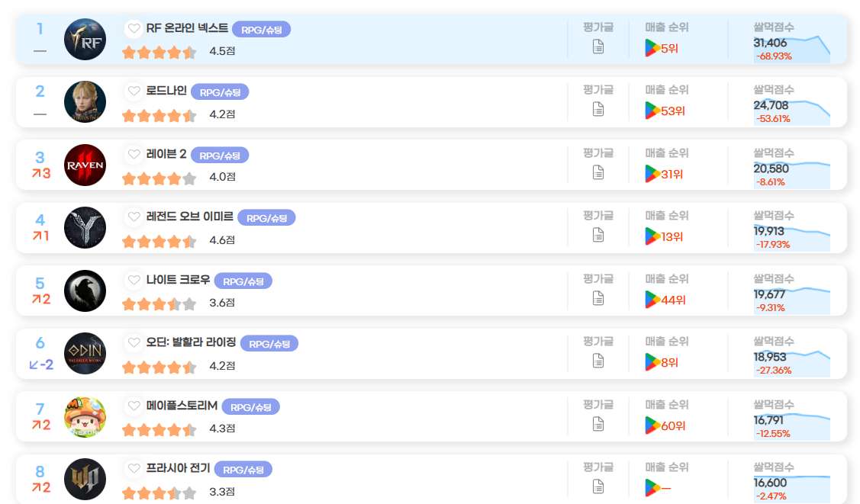This screenshot has height=504, width=860.
Task: Open the Odin 발할라 라이징 game icon
Action: click(85, 353)
